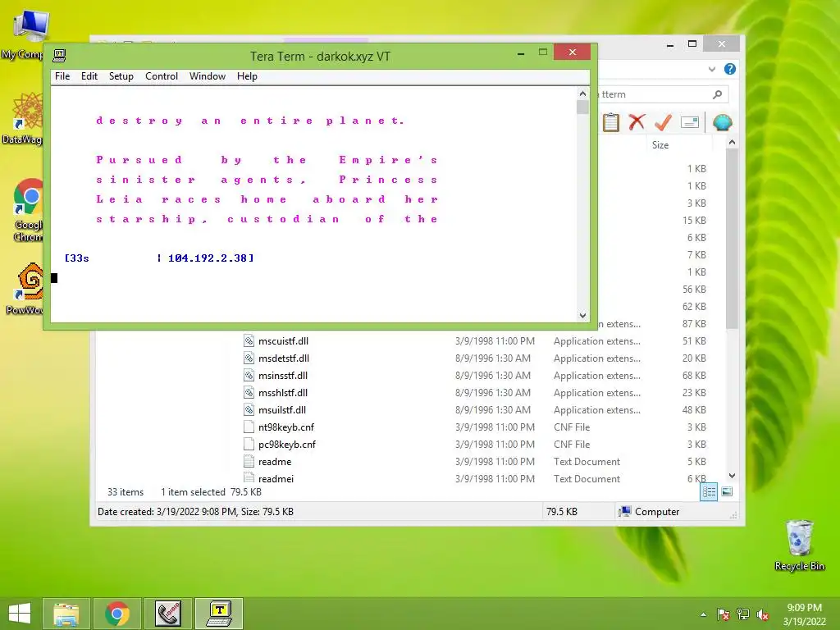The image size is (840, 630).
Task: Select msdetstf.dll file in Explorer
Action: click(283, 358)
